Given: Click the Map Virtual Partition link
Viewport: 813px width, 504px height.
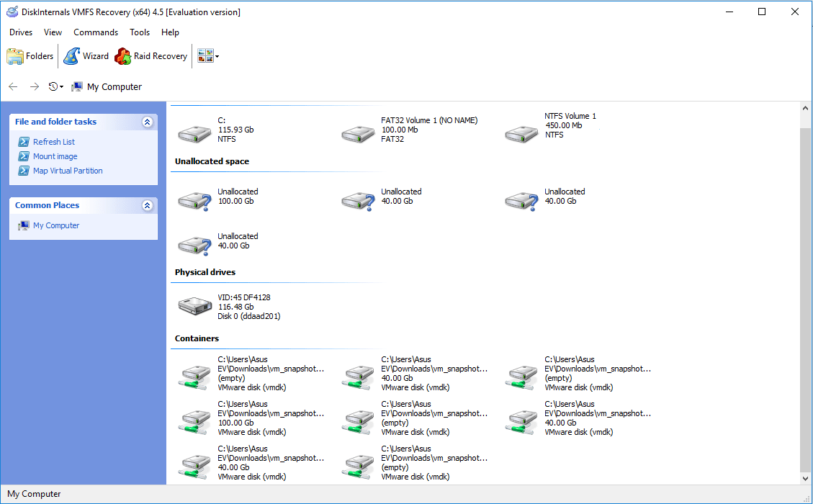Looking at the screenshot, I should click(x=68, y=171).
